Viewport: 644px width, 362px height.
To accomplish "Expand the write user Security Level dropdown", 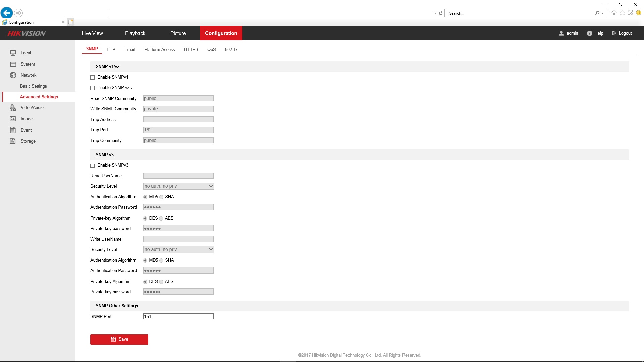I will [178, 249].
